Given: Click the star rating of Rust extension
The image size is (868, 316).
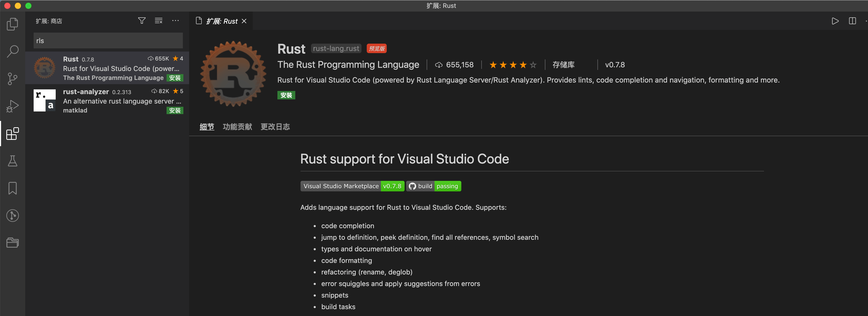Looking at the screenshot, I should coord(513,65).
